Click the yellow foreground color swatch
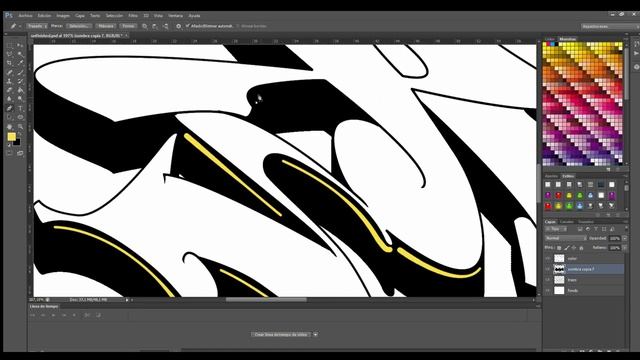Viewport: 640px width, 360px height. [x=11, y=137]
